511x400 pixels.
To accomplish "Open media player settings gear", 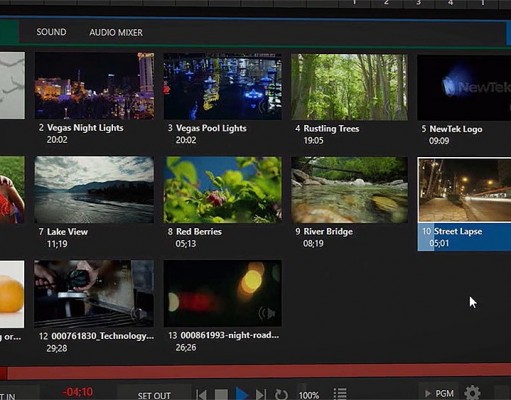I will [472, 393].
